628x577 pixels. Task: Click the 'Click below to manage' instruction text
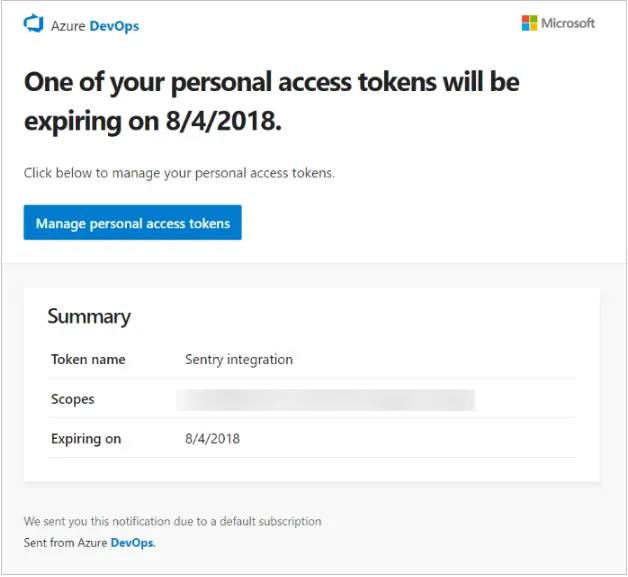pyautogui.click(x=179, y=173)
